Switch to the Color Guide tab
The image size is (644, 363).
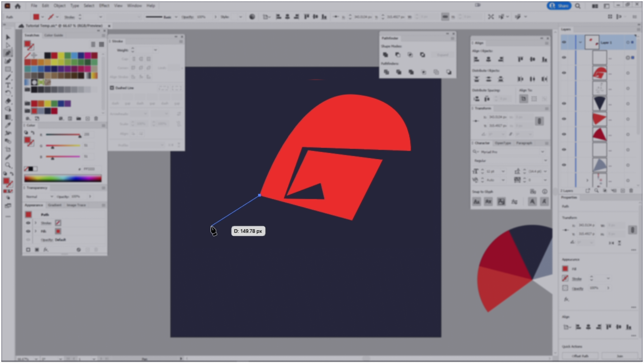point(53,35)
